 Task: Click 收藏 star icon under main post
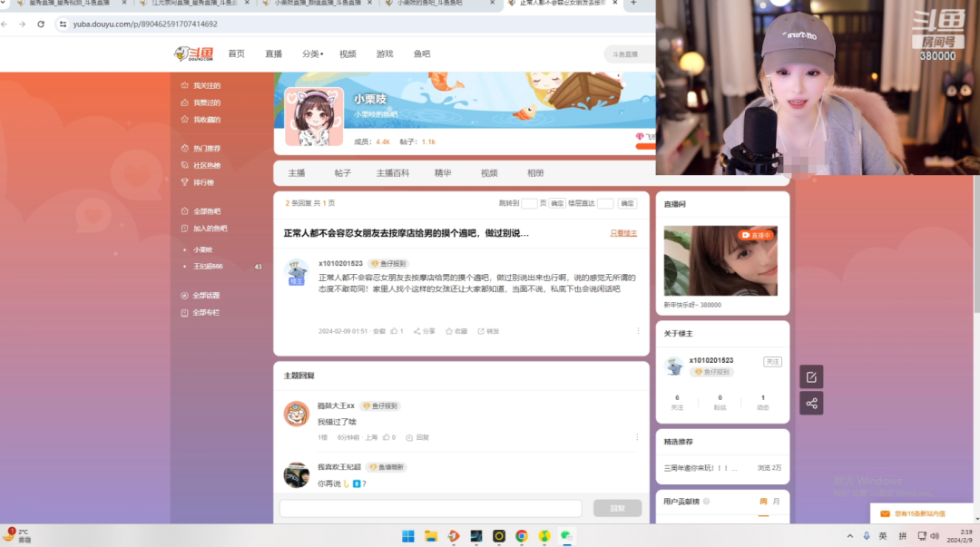pos(449,331)
